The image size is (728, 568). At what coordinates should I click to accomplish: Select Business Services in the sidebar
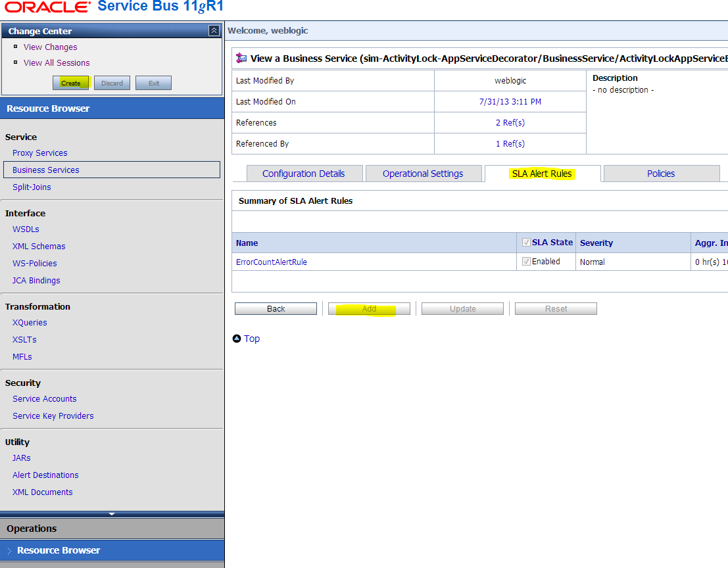point(111,170)
